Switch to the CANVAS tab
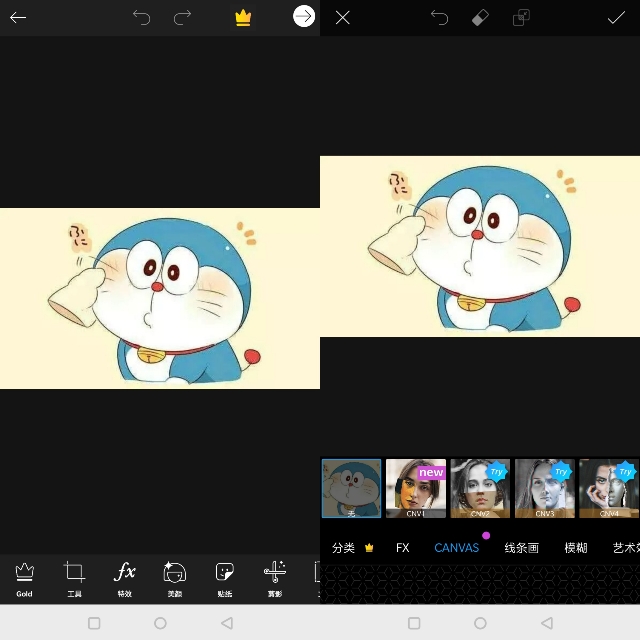Image resolution: width=640 pixels, height=640 pixels. coord(456,548)
